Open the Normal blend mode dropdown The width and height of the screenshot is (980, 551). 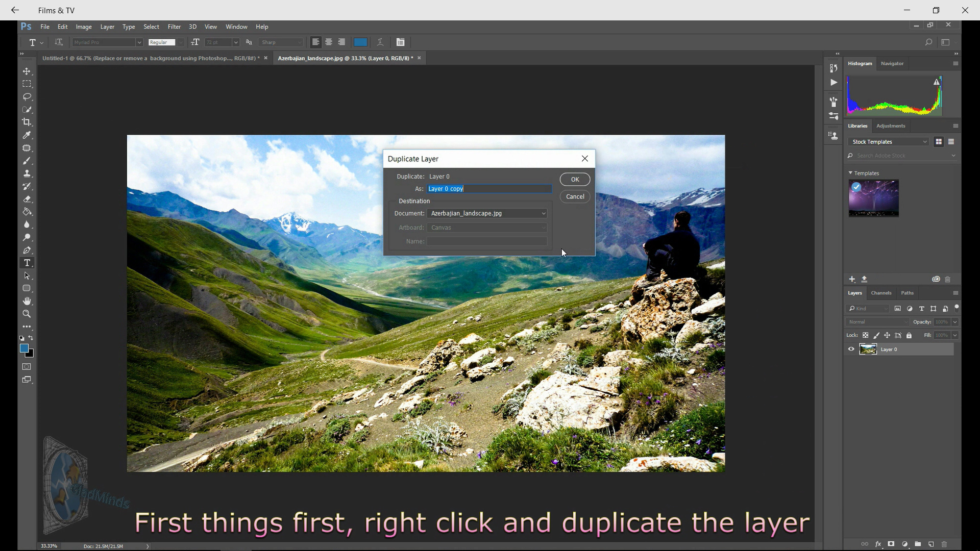(x=877, y=321)
